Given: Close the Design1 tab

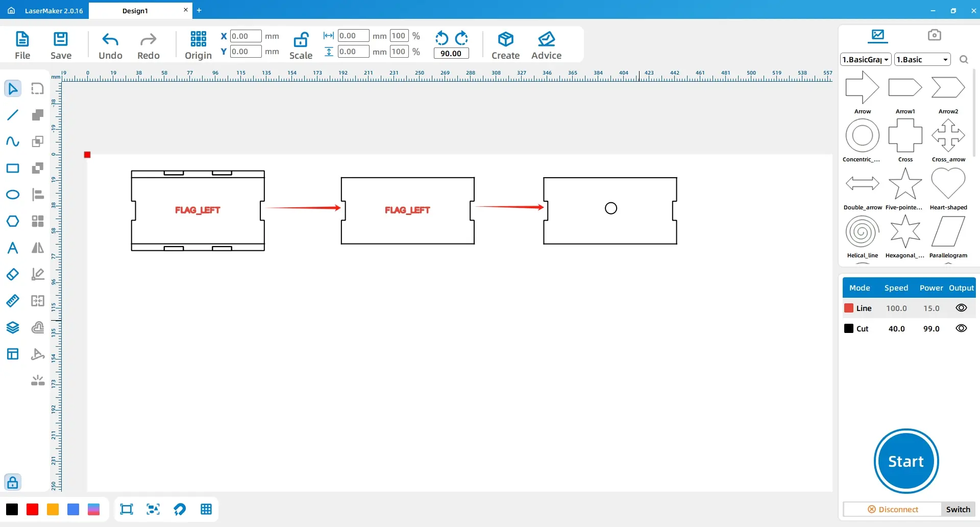Looking at the screenshot, I should click(x=186, y=10).
